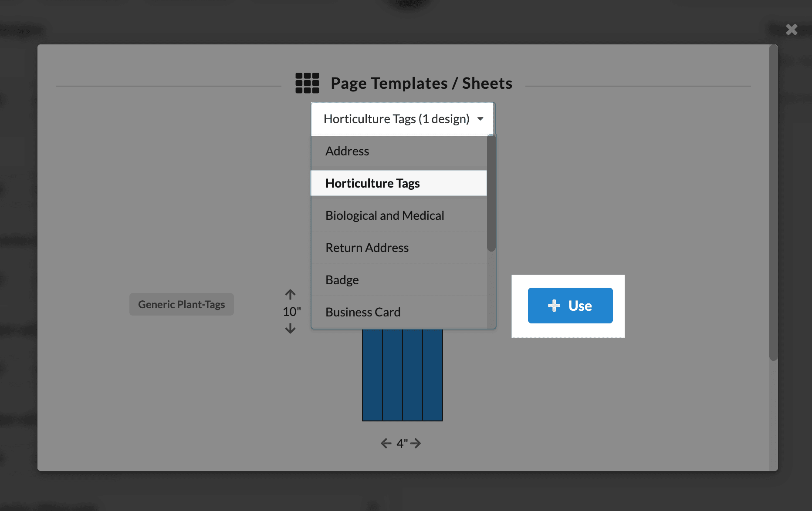Click the dialog's right-side scrollbar
This screenshot has height=511, width=812.
(x=773, y=202)
